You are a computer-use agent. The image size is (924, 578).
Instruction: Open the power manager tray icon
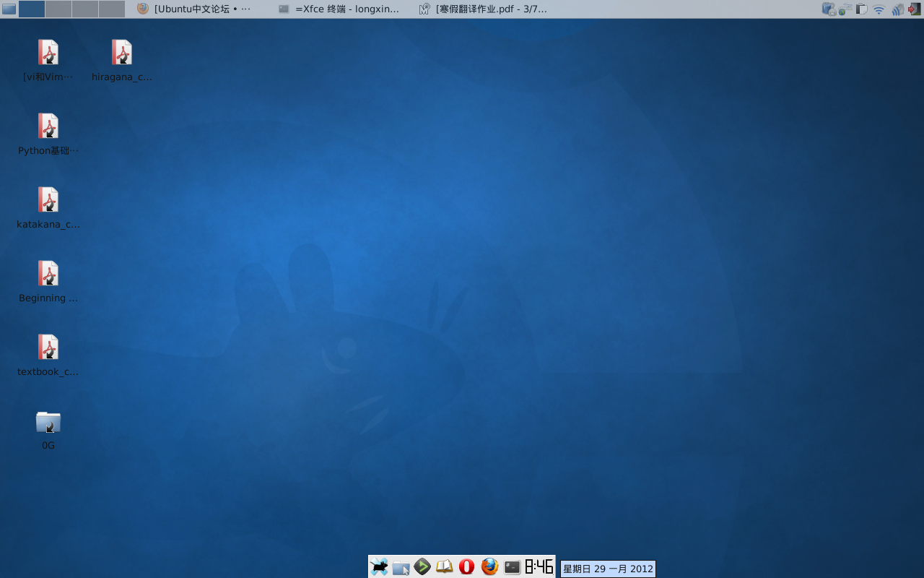829,9
